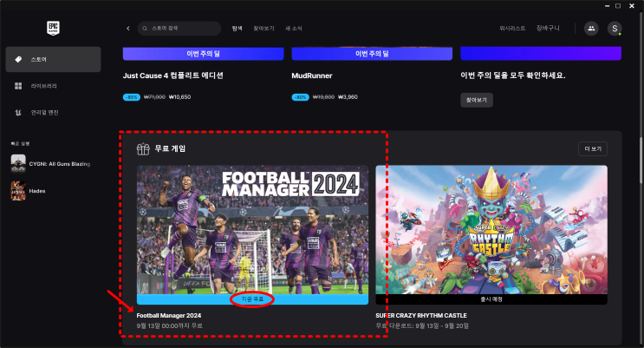The image size is (644, 348).
Task: Open Football Manager 2024 artwork
Action: tap(252, 230)
